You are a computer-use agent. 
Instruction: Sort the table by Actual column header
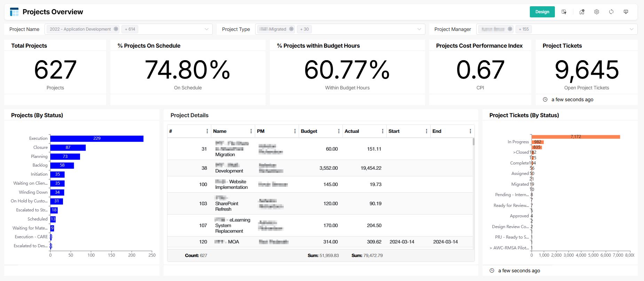352,131
